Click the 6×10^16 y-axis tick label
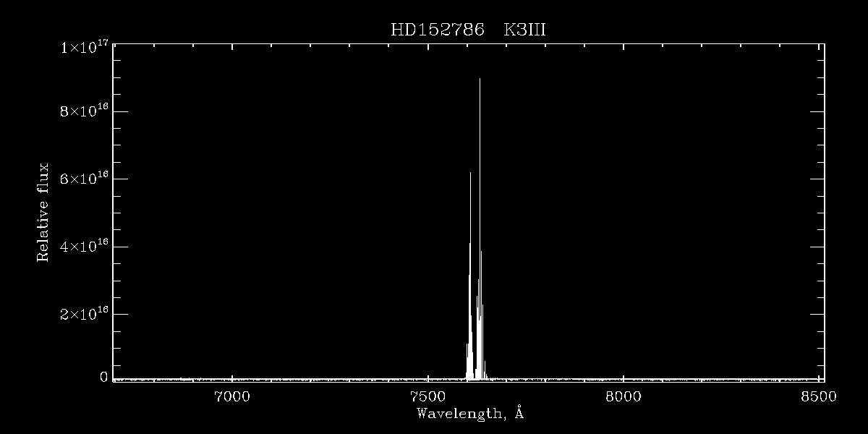 (x=84, y=178)
